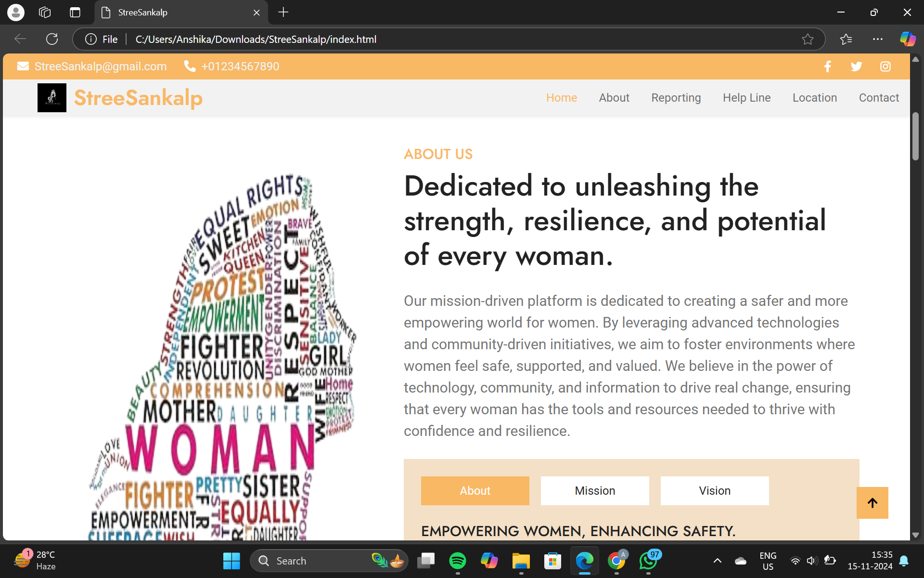Select the About tab button
The height and width of the screenshot is (578, 924).
coord(475,491)
